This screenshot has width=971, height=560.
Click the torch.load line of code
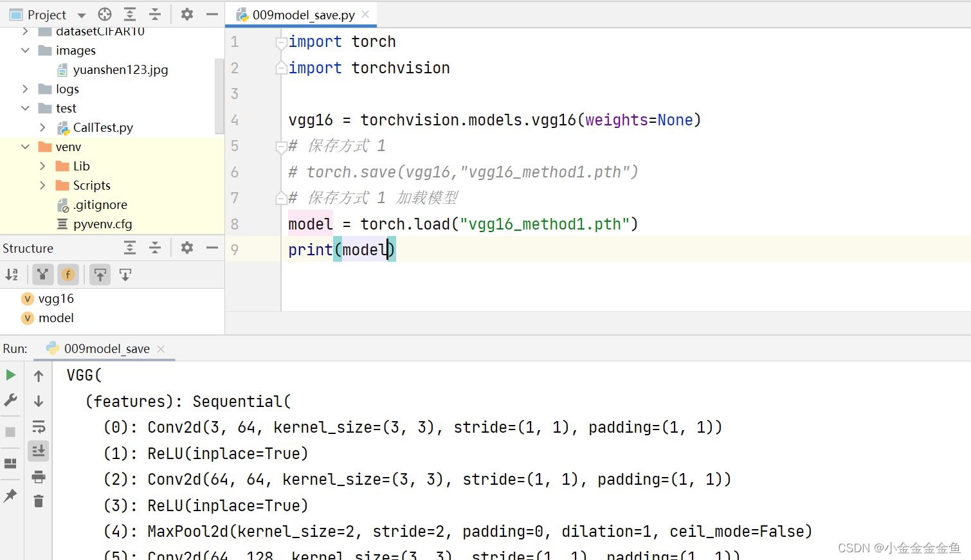point(463,224)
